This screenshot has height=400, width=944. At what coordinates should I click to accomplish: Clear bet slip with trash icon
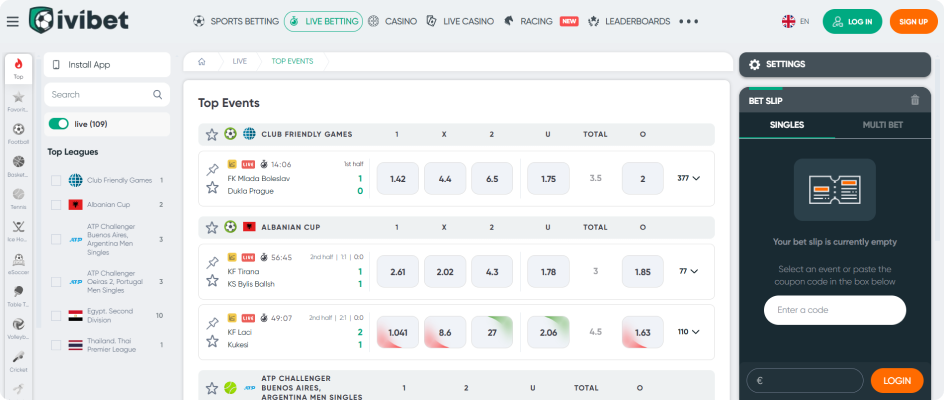(915, 101)
